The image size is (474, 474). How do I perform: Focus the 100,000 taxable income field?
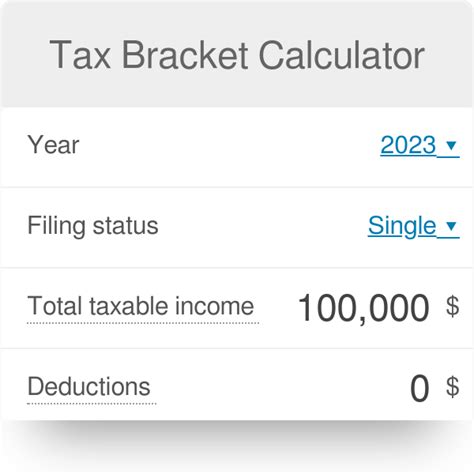363,308
